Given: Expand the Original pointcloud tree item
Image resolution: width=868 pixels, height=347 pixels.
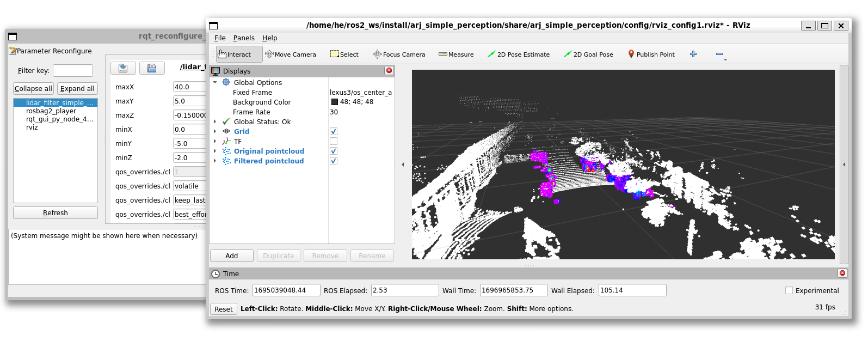Looking at the screenshot, I should pos(215,151).
